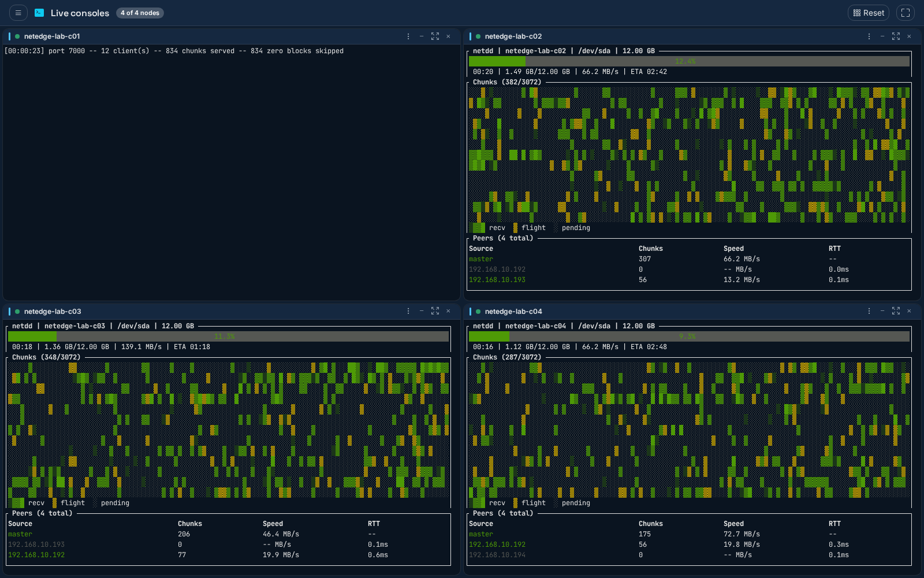Click the green status dot of netedge-lab-c01
This screenshot has width=924, height=578.
click(17, 36)
